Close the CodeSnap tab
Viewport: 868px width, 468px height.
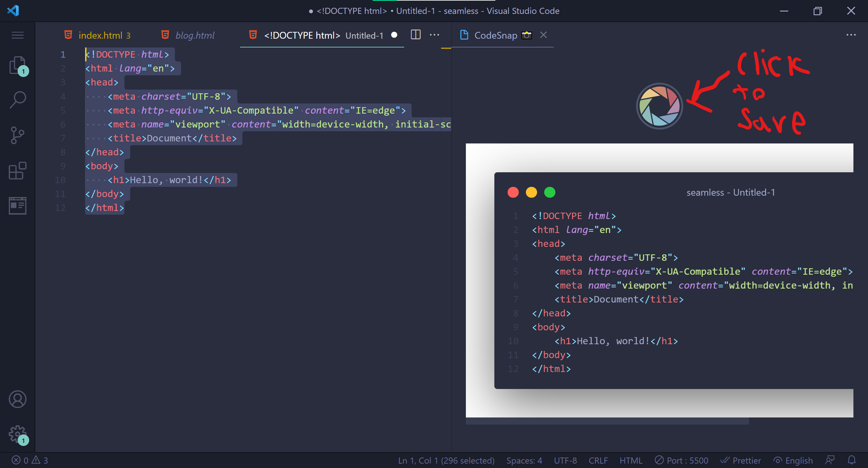coord(544,35)
